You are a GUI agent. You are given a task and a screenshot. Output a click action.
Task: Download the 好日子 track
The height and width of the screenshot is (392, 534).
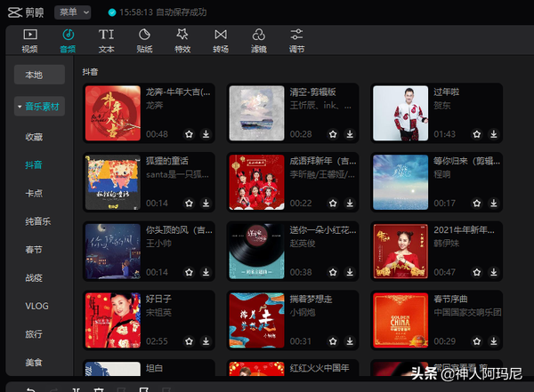(206, 341)
